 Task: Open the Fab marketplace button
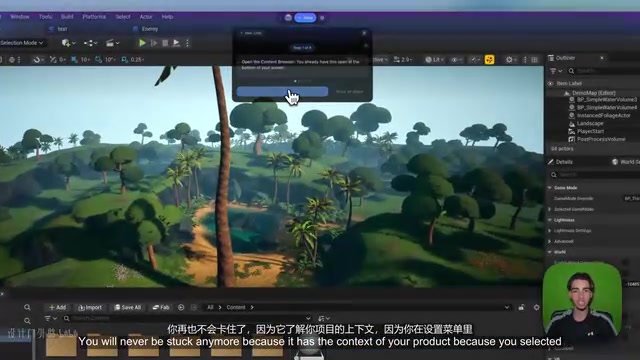coord(161,307)
